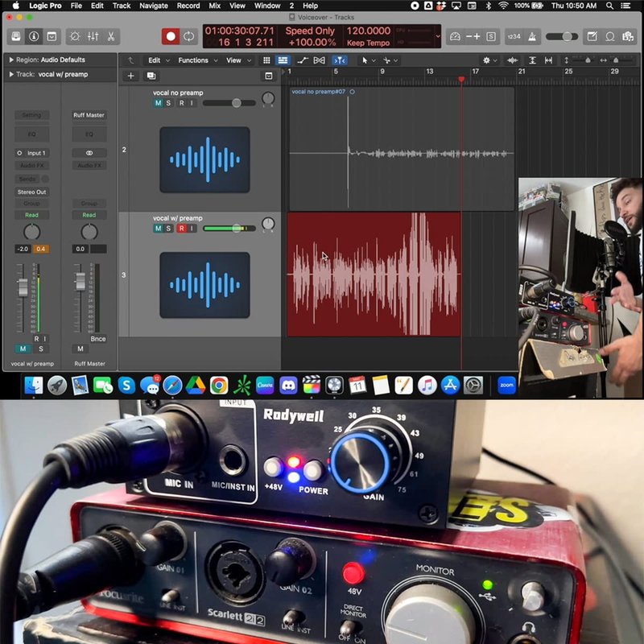Click the vertical auto zoom icon
The image size is (644, 644).
[532, 60]
